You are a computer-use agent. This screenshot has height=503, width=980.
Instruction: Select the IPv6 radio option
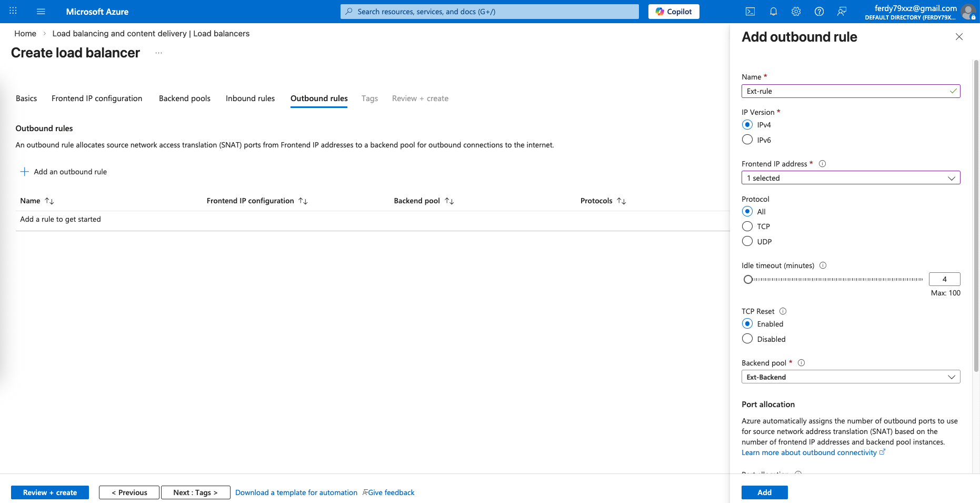point(747,140)
